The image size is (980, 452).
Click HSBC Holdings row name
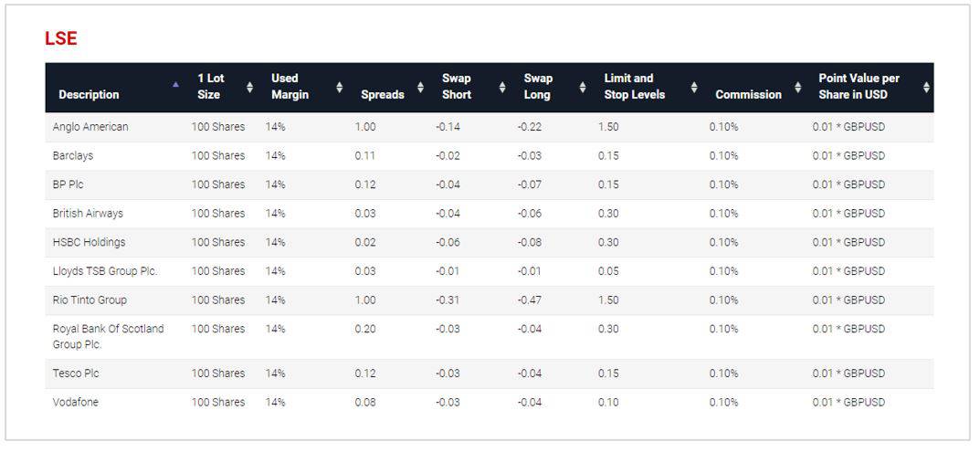[x=89, y=242]
